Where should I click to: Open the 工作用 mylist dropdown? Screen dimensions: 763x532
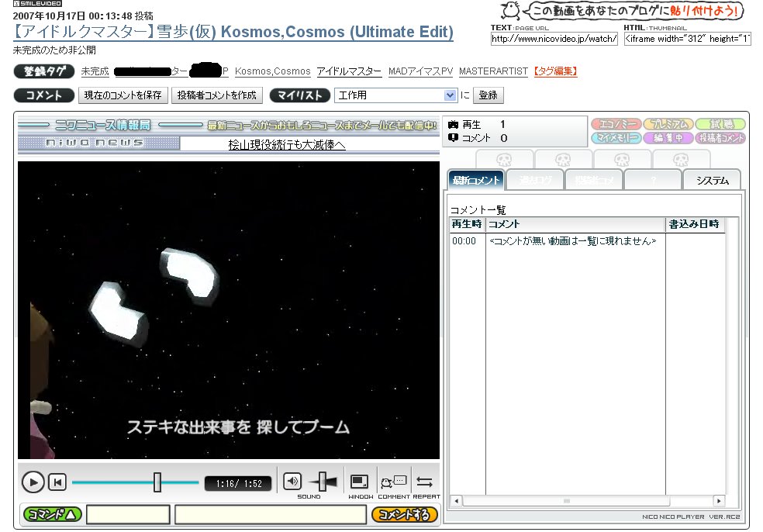click(396, 95)
